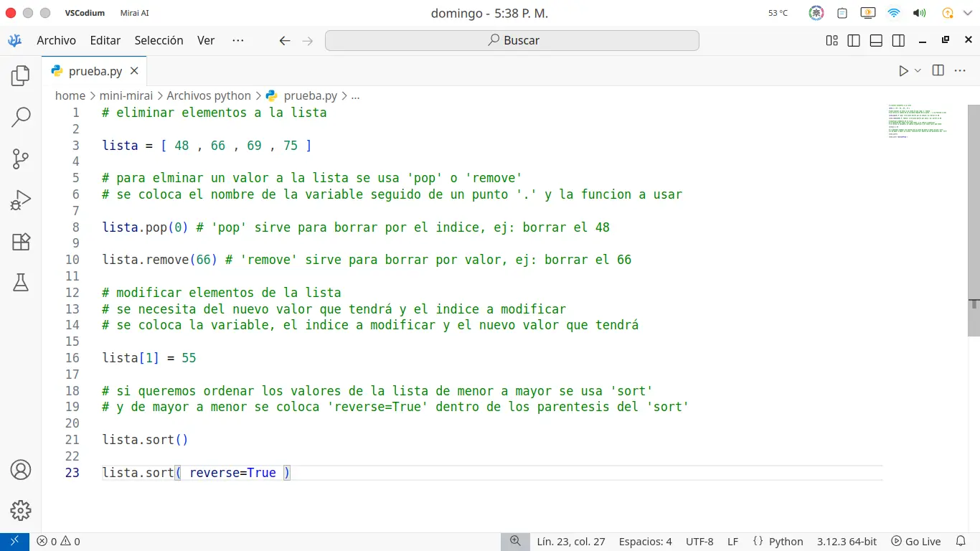980x551 pixels.
Task: Open the 'domingo - 5:38 P. M.' clock
Action: click(489, 13)
